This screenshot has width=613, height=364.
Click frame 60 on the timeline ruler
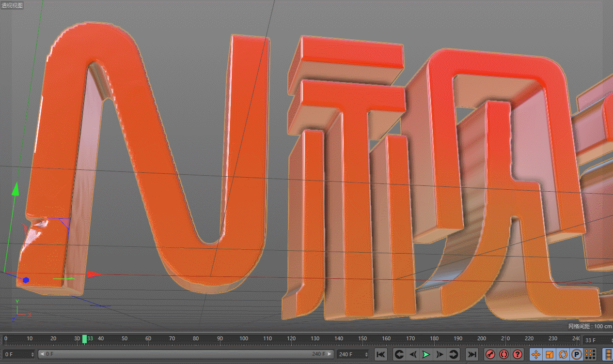[148, 338]
